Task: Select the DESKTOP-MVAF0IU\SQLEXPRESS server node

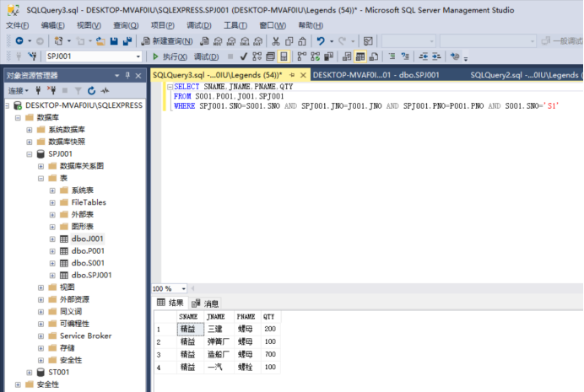Action: point(84,105)
